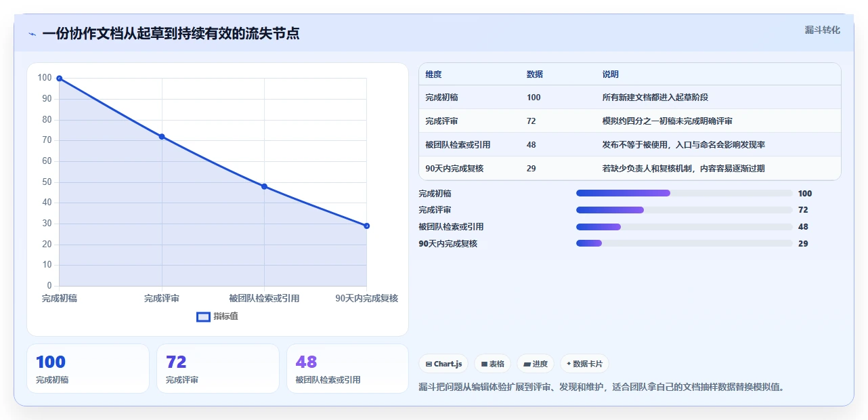
Task: Click the table value 48
Action: 531,145
